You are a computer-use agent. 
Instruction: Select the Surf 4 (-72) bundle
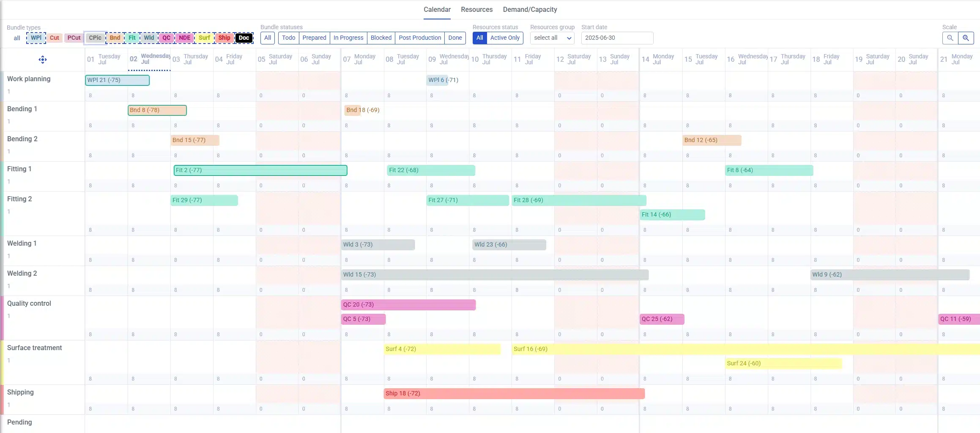coord(442,349)
